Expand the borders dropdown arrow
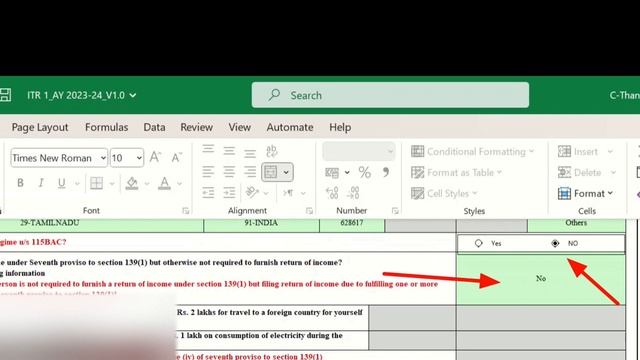 [x=111, y=184]
